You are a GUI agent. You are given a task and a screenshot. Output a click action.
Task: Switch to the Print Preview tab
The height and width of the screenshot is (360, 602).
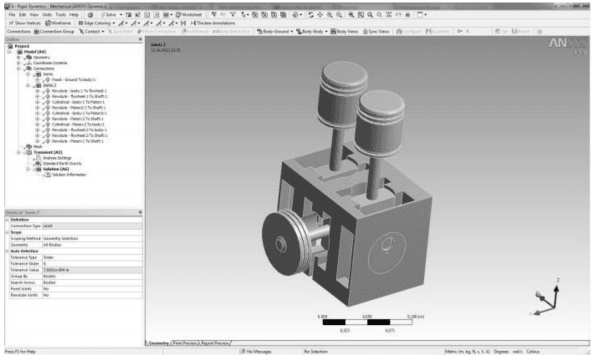point(186,343)
